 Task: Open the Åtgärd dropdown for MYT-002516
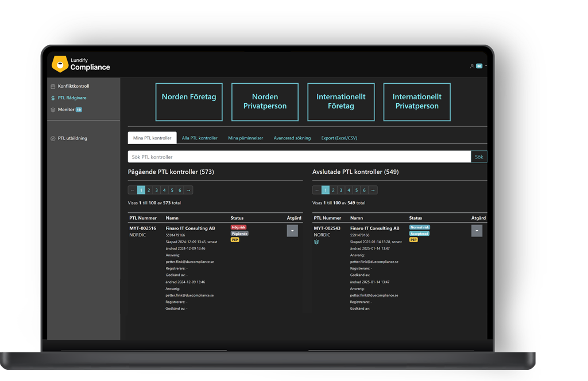292,231
